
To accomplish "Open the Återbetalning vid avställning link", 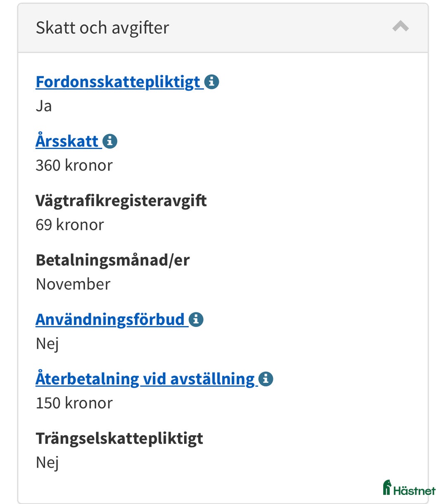I will coord(145,379).
